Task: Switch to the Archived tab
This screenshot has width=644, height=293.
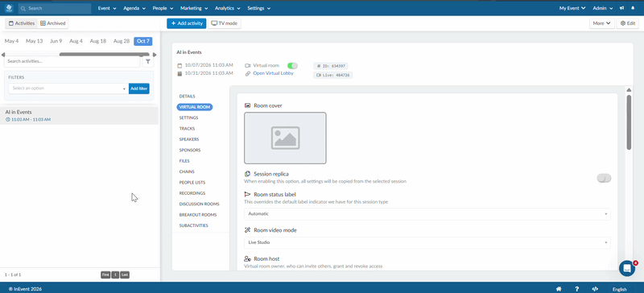Action: tap(53, 23)
